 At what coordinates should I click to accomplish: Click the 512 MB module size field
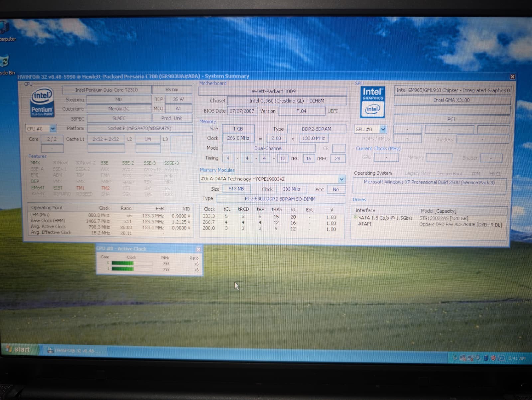click(x=236, y=189)
